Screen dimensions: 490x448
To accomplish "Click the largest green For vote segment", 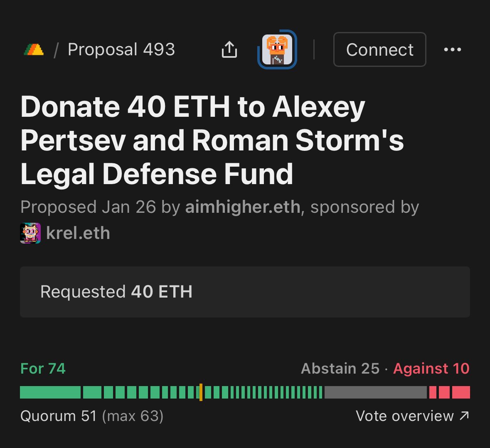I will pos(50,392).
